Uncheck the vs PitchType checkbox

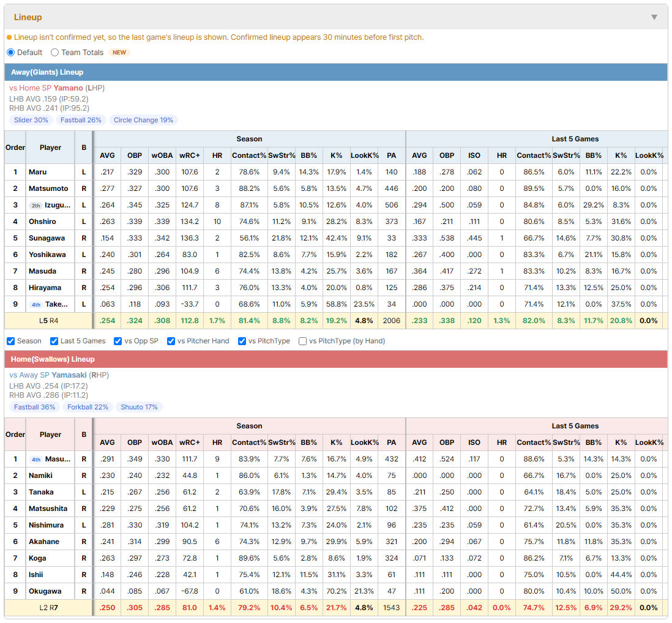pos(242,341)
